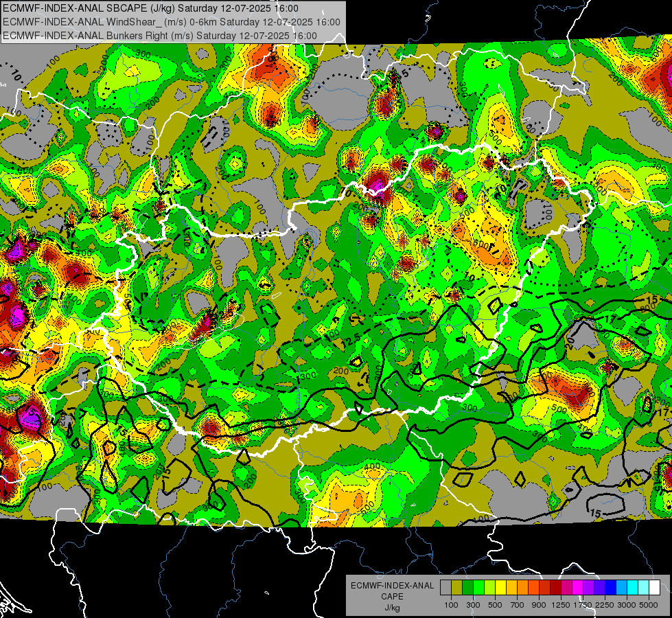Click the legend value label 500
The height and width of the screenshot is (618, 672).
[495, 605]
